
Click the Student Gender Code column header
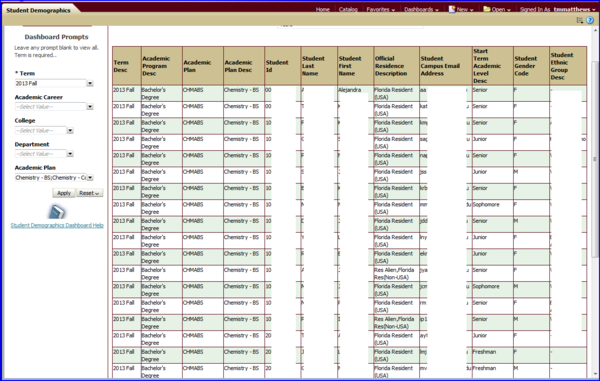(532, 66)
